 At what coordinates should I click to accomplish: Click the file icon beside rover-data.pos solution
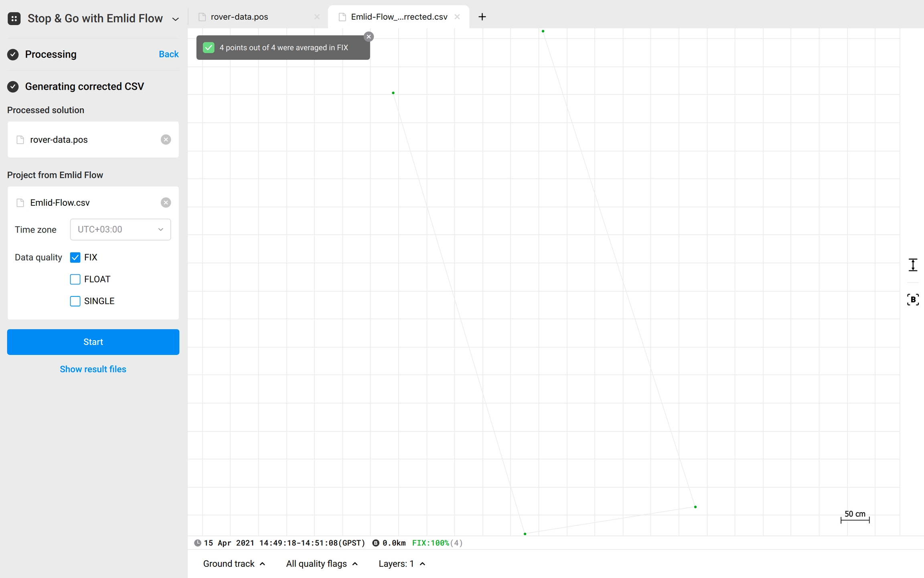click(20, 140)
